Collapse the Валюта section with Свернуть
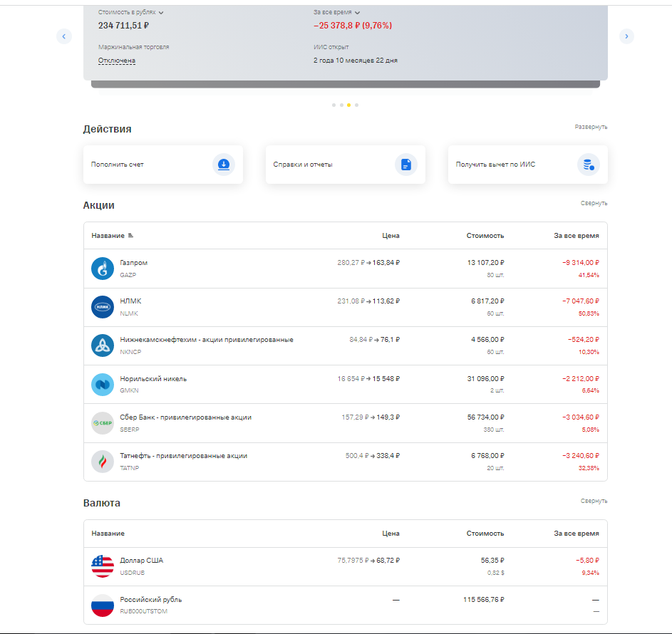 pos(594,501)
